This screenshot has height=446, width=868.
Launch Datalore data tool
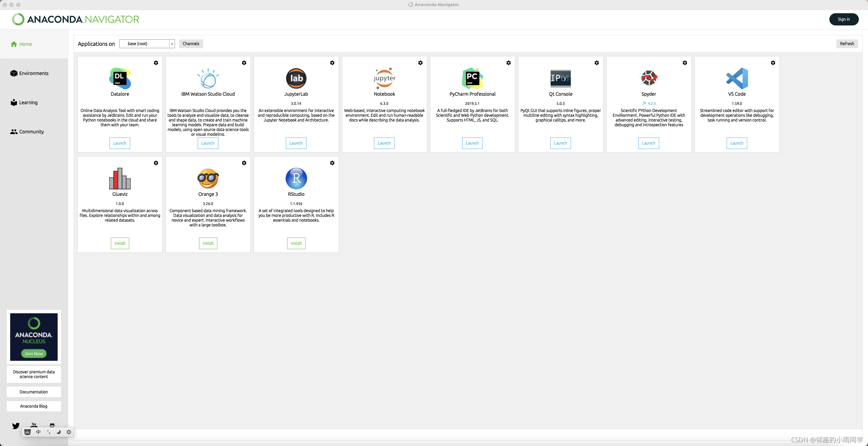[120, 143]
